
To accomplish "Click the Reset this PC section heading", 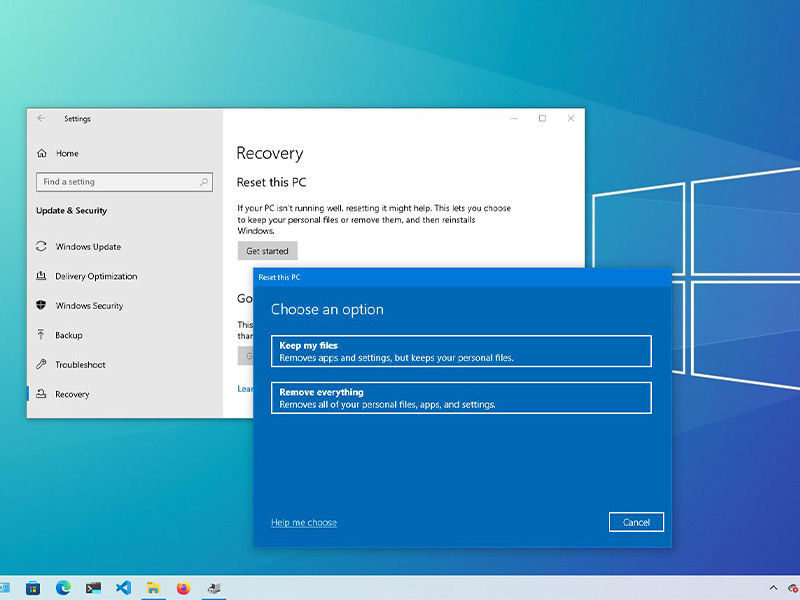I will [271, 182].
